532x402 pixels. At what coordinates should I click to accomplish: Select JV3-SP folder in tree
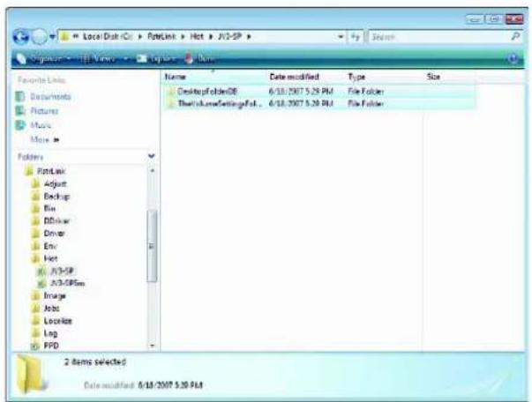[62, 271]
